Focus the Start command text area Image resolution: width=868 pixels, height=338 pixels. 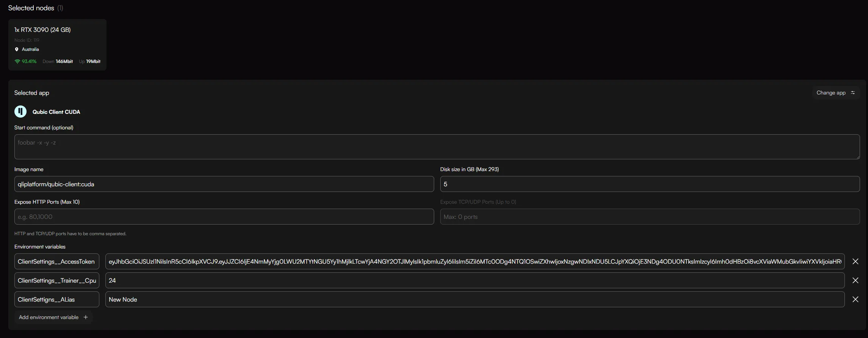pyautogui.click(x=437, y=147)
